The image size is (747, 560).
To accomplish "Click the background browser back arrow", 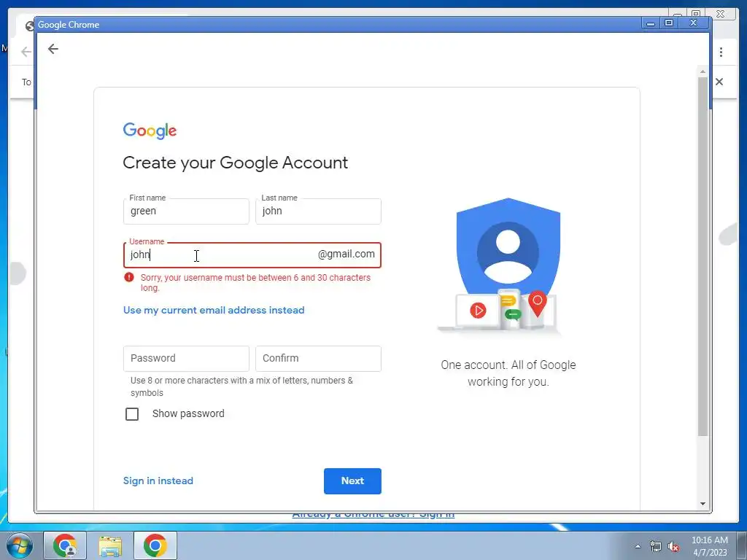I will 26,52.
